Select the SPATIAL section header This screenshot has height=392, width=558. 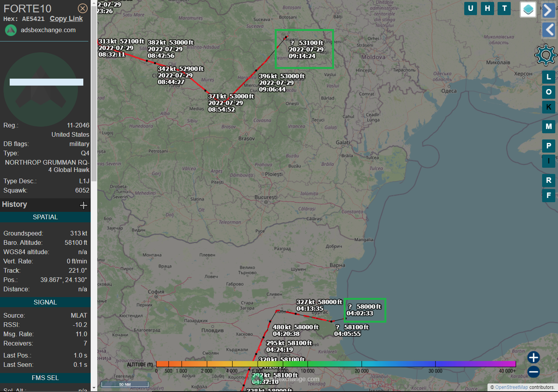45,217
